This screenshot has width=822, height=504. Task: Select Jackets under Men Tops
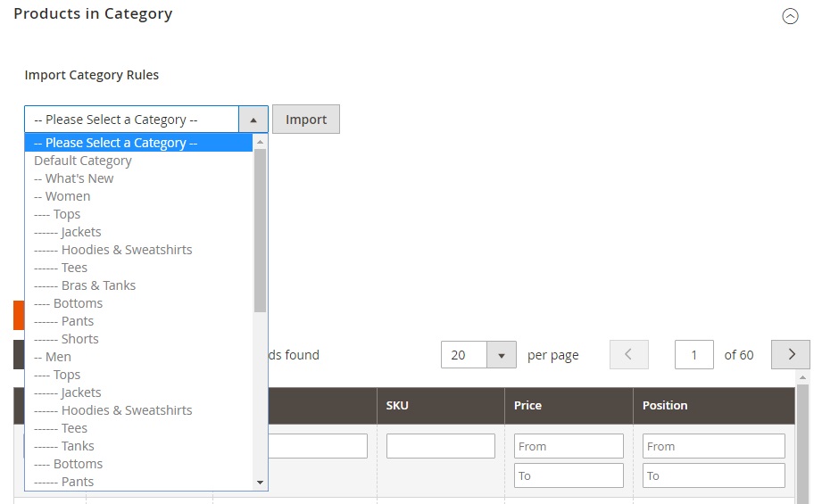tap(138, 392)
